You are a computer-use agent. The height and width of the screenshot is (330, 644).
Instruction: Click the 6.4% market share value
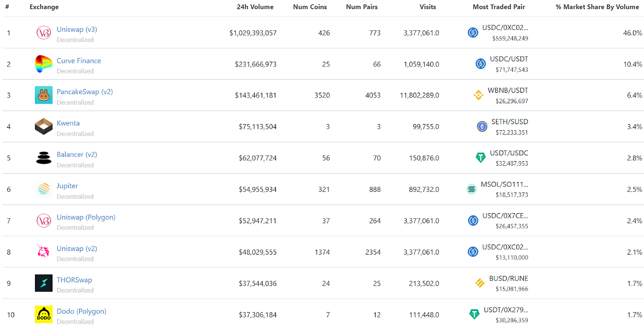[x=635, y=96]
